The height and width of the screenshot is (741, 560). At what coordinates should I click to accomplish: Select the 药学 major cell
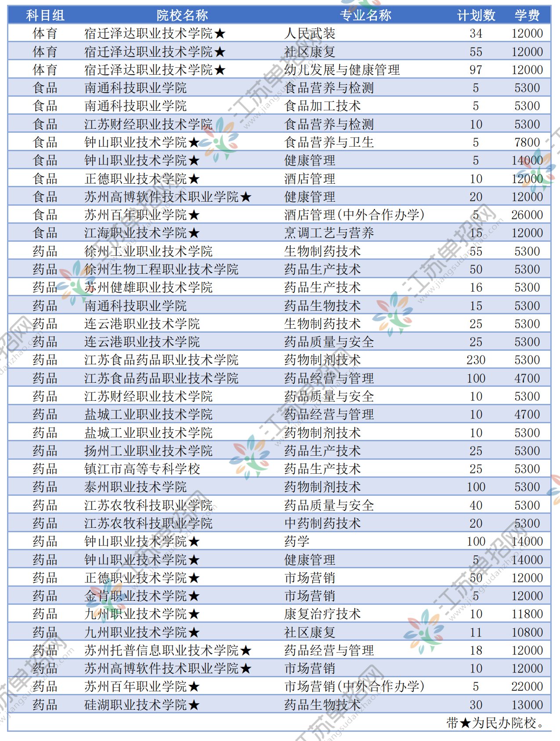[x=297, y=541]
